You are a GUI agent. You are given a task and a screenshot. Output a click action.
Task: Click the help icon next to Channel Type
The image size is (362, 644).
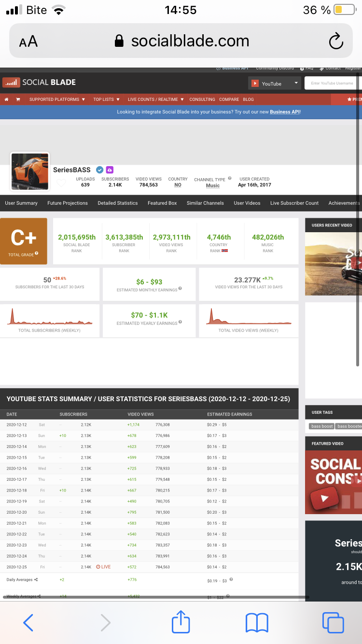(229, 179)
